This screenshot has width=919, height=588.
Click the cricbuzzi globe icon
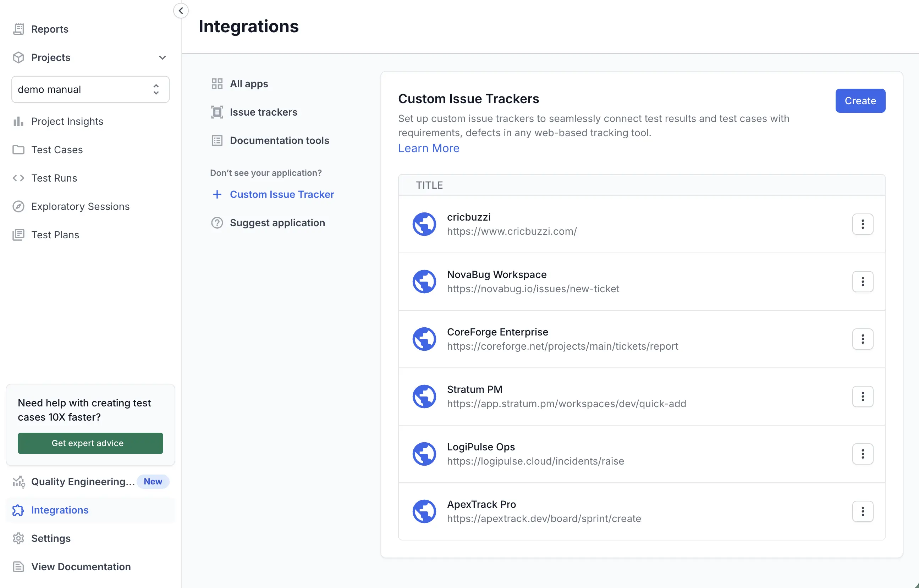424,224
